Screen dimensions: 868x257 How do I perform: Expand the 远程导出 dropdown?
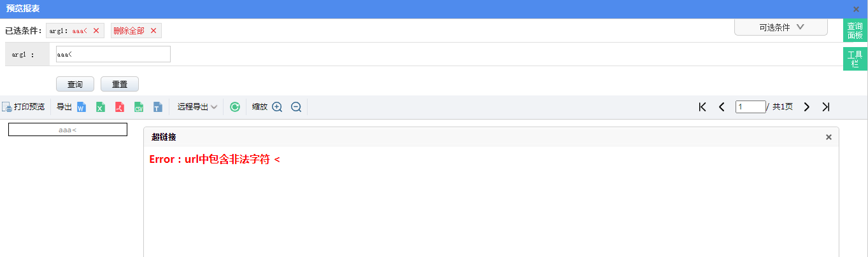(x=197, y=107)
